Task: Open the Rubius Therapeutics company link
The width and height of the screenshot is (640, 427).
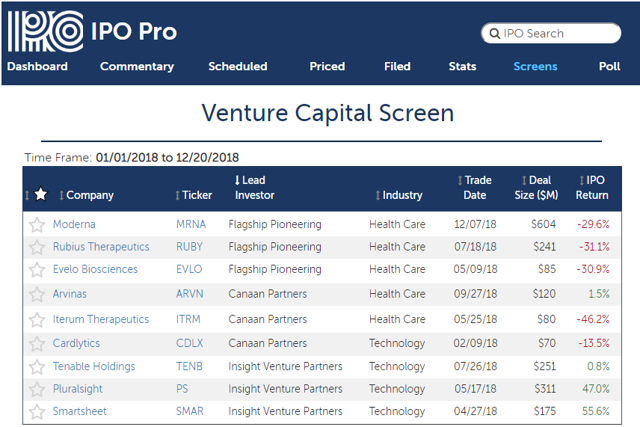Action: click(x=101, y=247)
